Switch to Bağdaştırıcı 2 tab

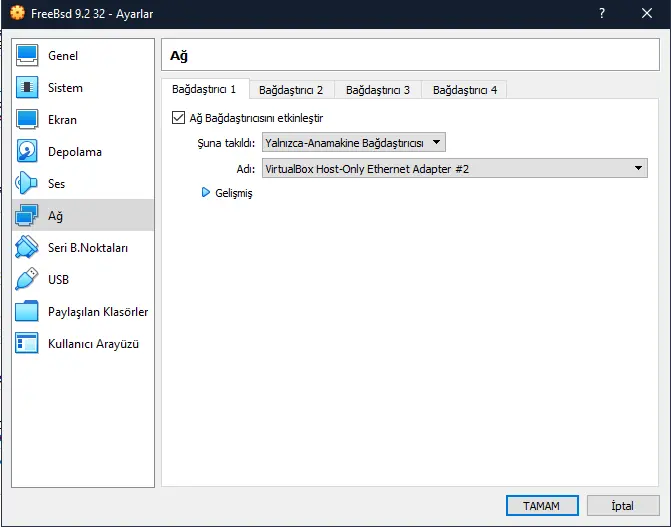[x=291, y=90]
